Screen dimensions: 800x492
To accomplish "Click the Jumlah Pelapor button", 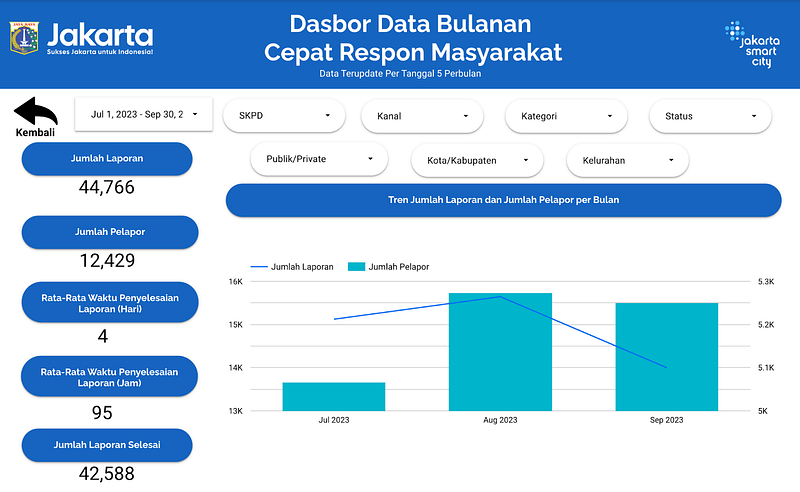I will (110, 232).
